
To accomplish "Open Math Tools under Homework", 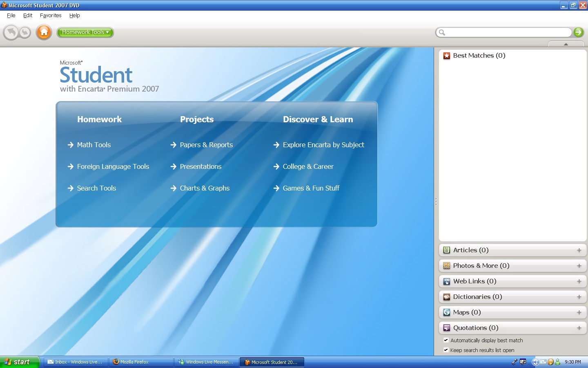I will (x=94, y=145).
